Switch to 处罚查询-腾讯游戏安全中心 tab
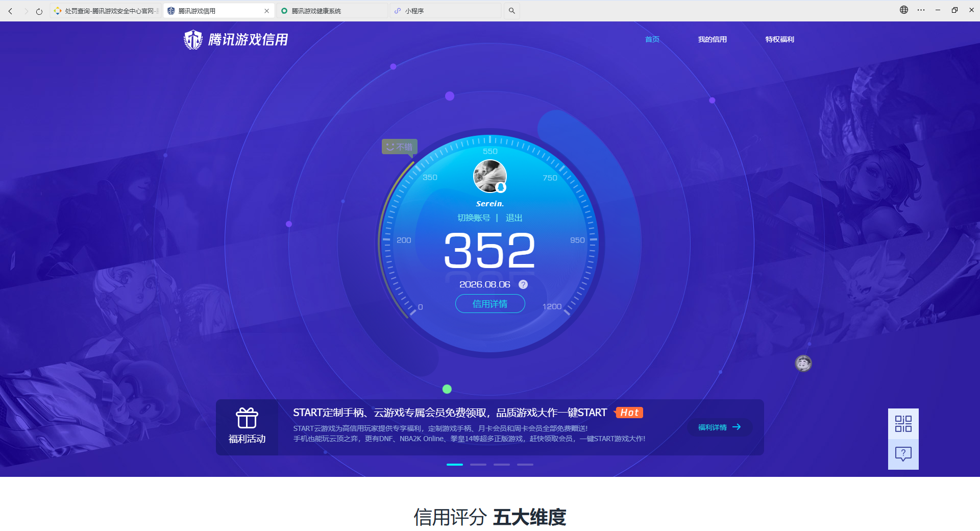 tap(106, 11)
